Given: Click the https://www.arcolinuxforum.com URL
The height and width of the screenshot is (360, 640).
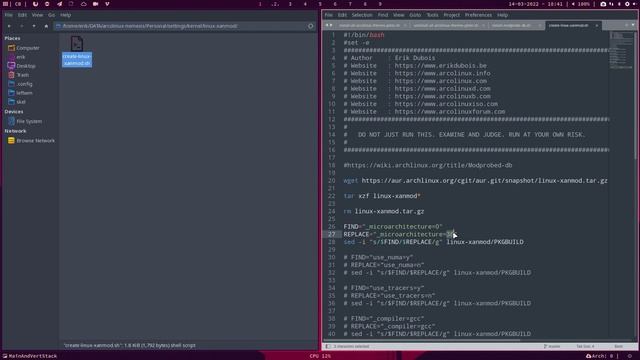Looking at the screenshot, I should (x=449, y=111).
